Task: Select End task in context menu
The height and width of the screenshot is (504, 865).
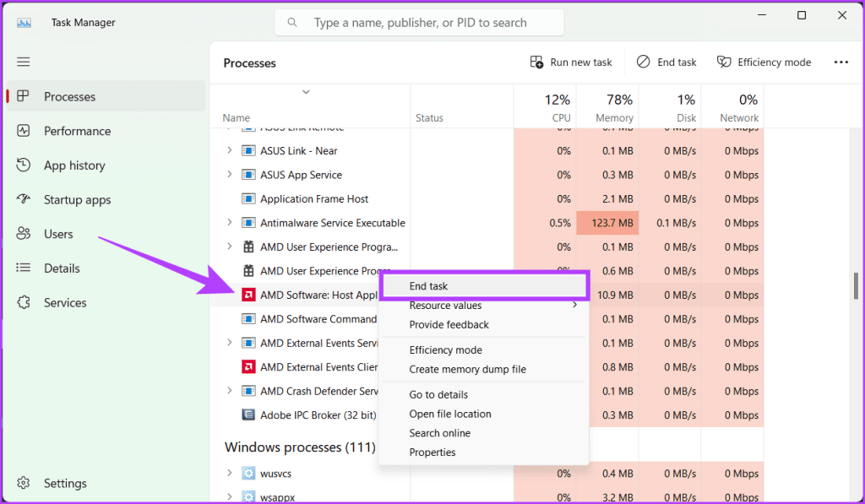Action: 429,286
